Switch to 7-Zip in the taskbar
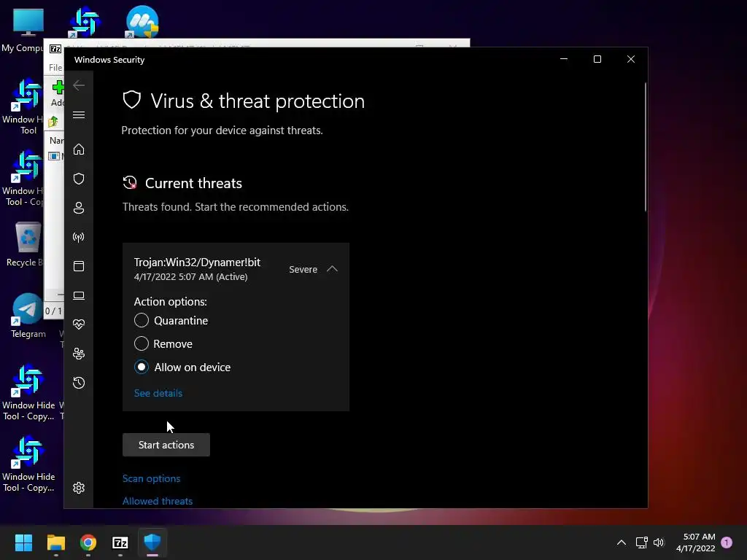Image resolution: width=747 pixels, height=560 pixels. pos(120,542)
